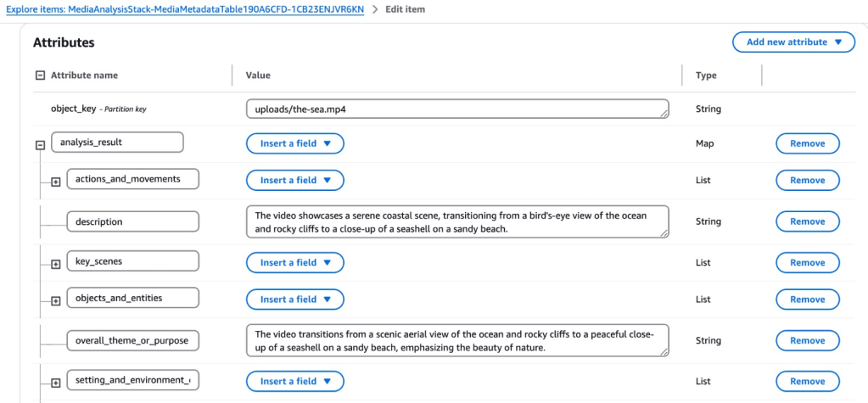Collapse the analysis_result map node
This screenshot has height=403, width=868.
(39, 145)
